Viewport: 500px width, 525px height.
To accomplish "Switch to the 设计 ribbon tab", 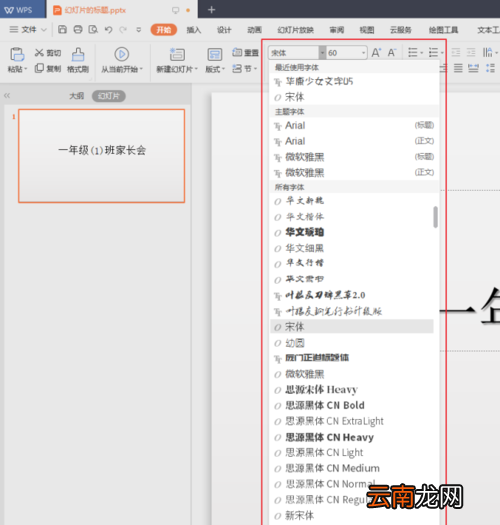I will tap(224, 30).
